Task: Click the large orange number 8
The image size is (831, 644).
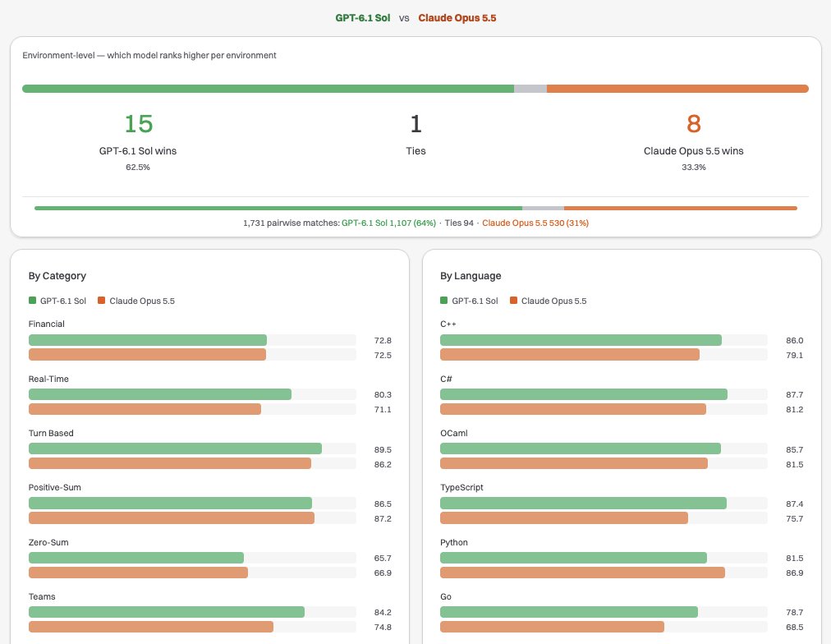Action: (x=693, y=124)
